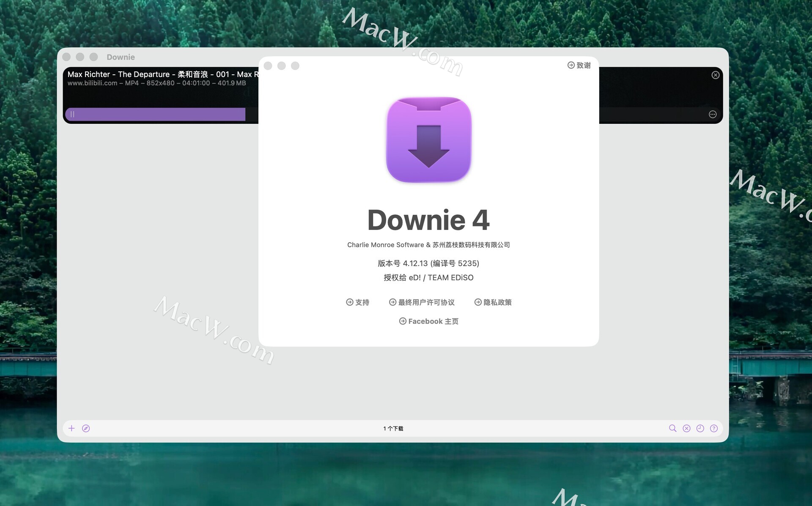This screenshot has height=506, width=812.
Task: Zoom the Downie main window
Action: [x=93, y=57]
